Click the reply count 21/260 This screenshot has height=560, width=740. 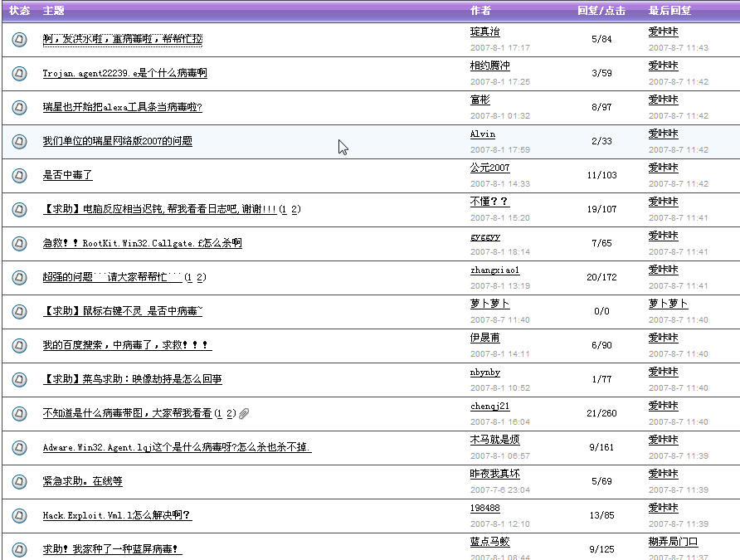click(x=601, y=413)
